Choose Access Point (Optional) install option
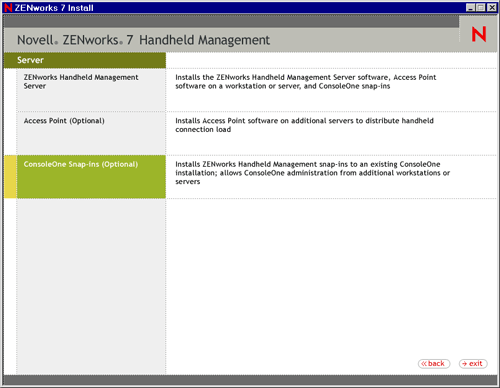 click(x=91, y=133)
